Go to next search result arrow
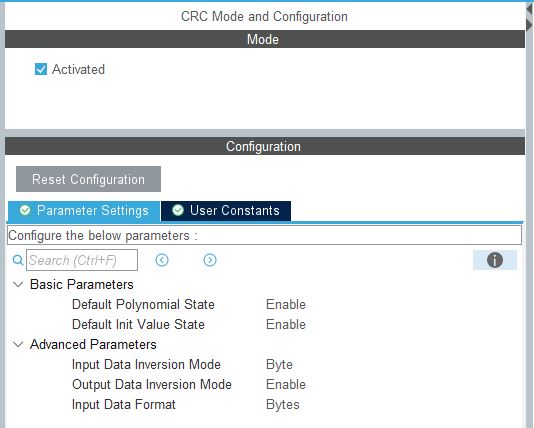 [210, 260]
